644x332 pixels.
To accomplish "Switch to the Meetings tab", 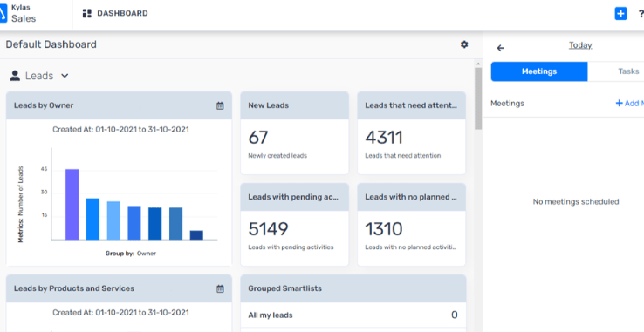I will pyautogui.click(x=539, y=71).
